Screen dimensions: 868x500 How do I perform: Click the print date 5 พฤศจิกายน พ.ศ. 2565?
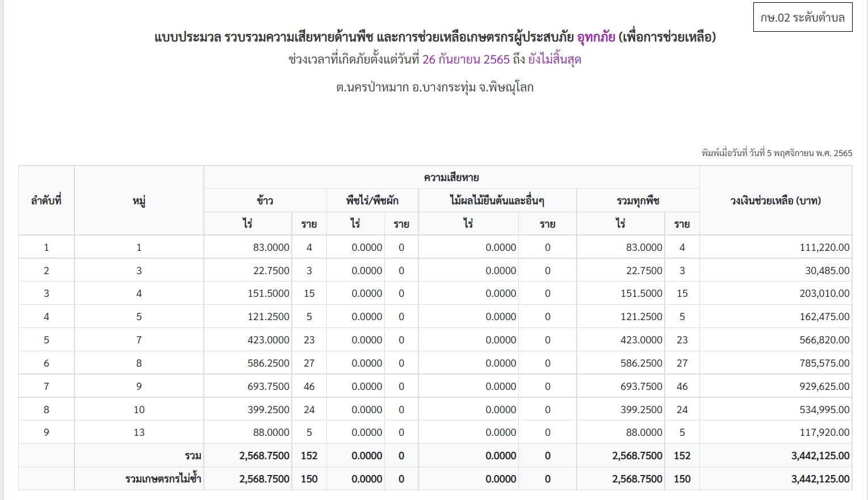click(x=810, y=153)
